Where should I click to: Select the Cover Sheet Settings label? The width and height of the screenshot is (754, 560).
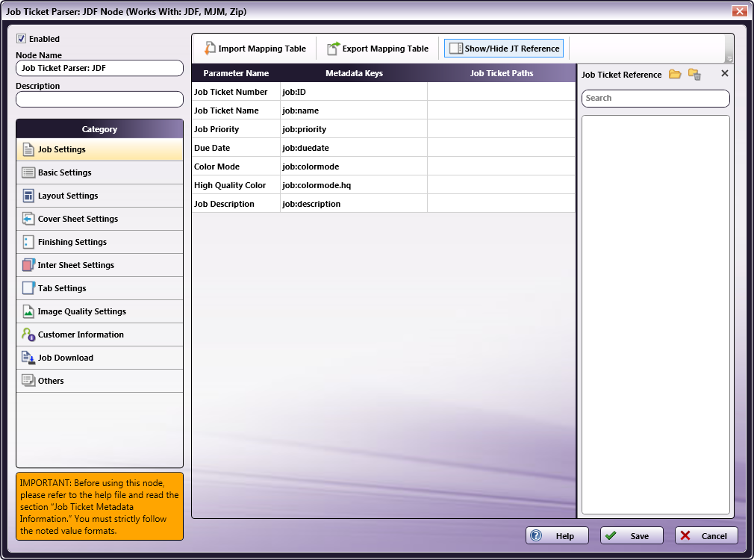78,219
